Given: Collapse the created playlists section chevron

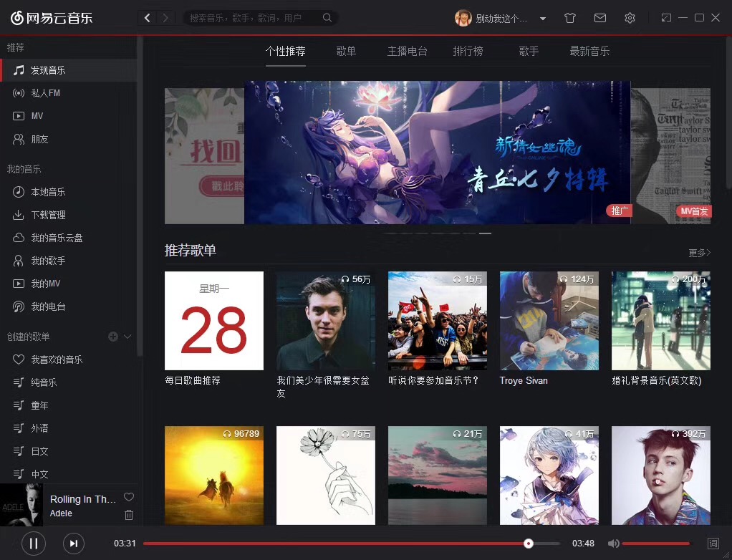Looking at the screenshot, I should (x=128, y=337).
